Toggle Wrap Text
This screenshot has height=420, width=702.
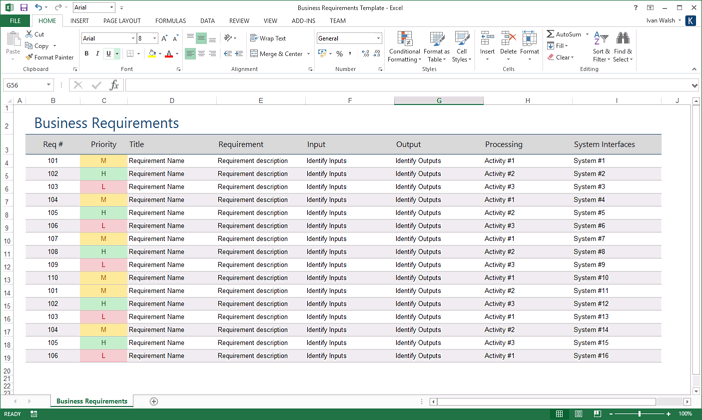(267, 38)
